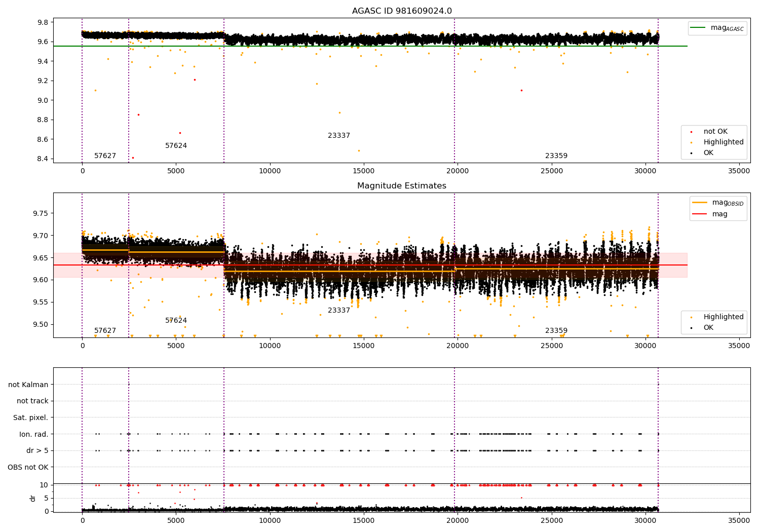Click the 9.75 y-axis tick label

click(x=41, y=214)
